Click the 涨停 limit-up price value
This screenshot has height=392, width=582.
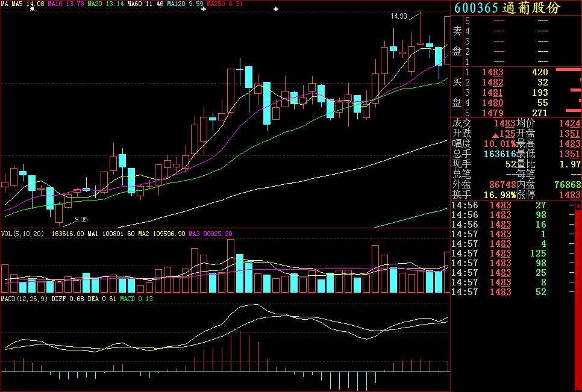[569, 195]
